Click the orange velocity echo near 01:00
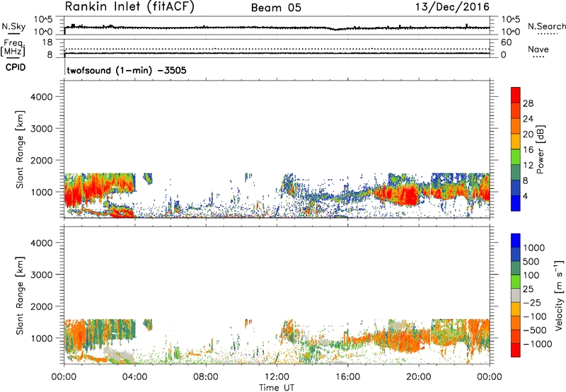 click(x=80, y=332)
